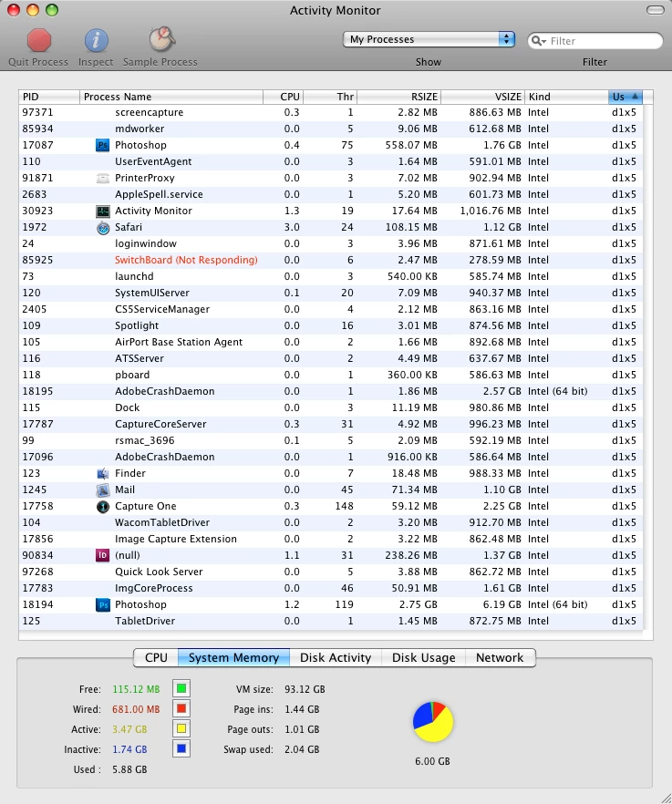
Task: Select the Spotlight process row
Action: (x=331, y=325)
